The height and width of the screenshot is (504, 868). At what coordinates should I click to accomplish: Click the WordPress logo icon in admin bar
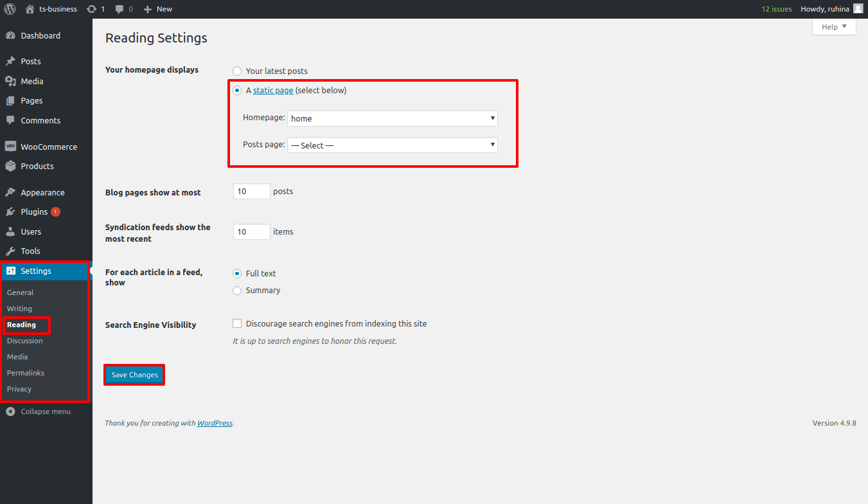click(x=10, y=9)
